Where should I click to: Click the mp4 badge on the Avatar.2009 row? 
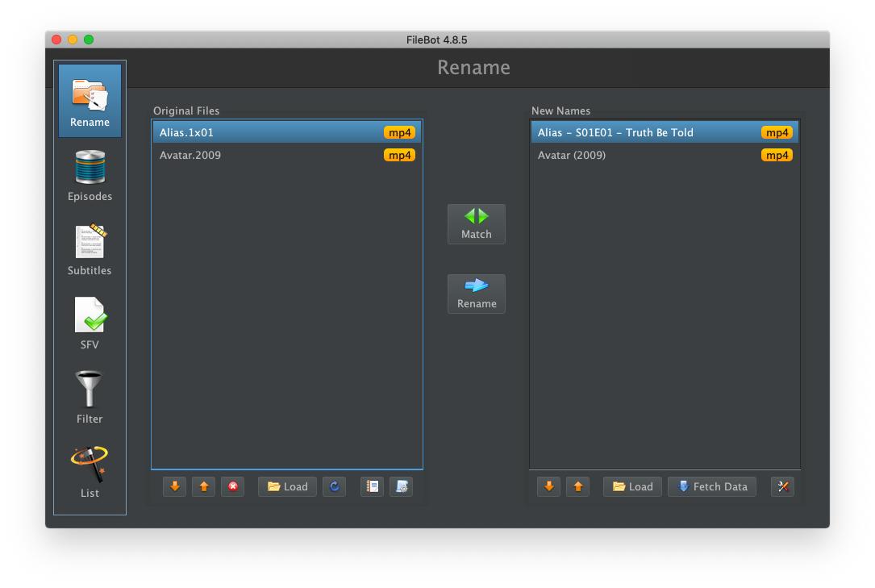399,155
